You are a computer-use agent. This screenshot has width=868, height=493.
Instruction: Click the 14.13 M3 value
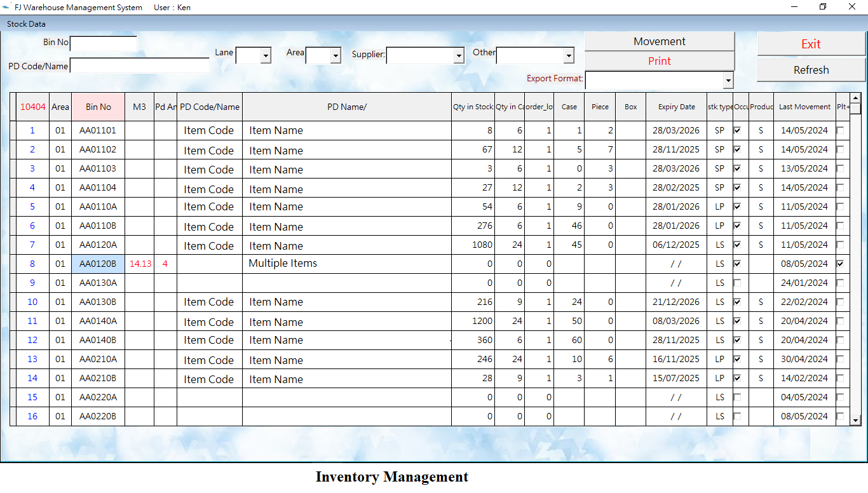point(140,264)
